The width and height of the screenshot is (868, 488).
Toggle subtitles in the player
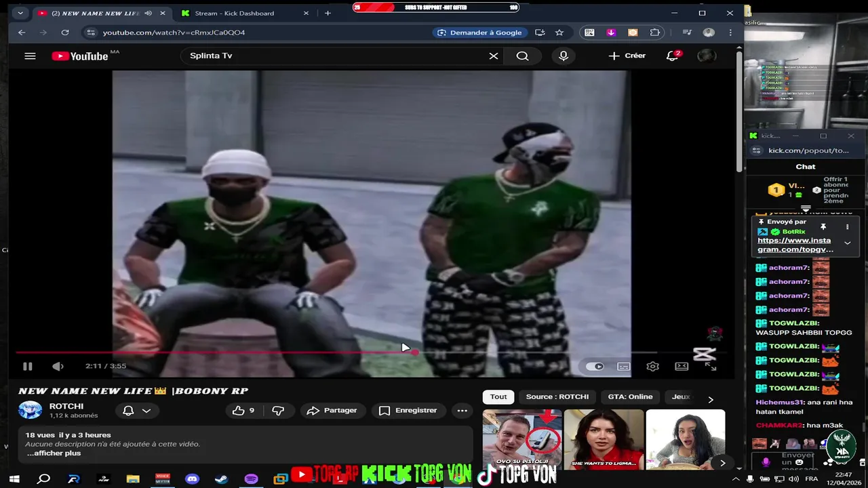point(624,367)
